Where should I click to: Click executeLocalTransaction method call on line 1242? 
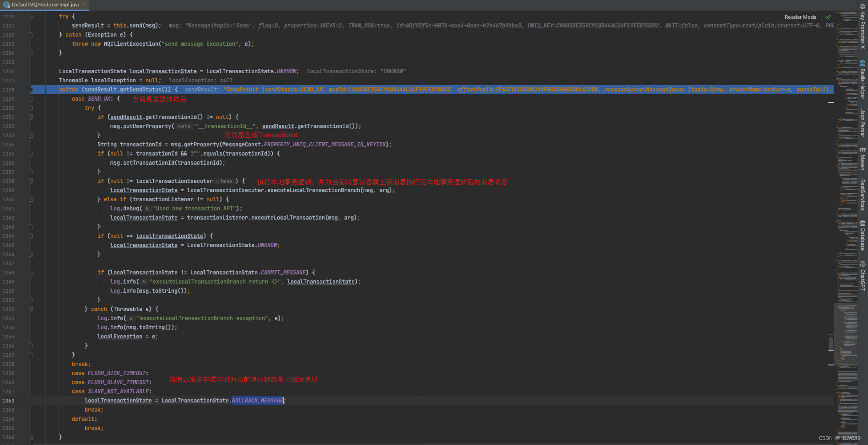288,218
